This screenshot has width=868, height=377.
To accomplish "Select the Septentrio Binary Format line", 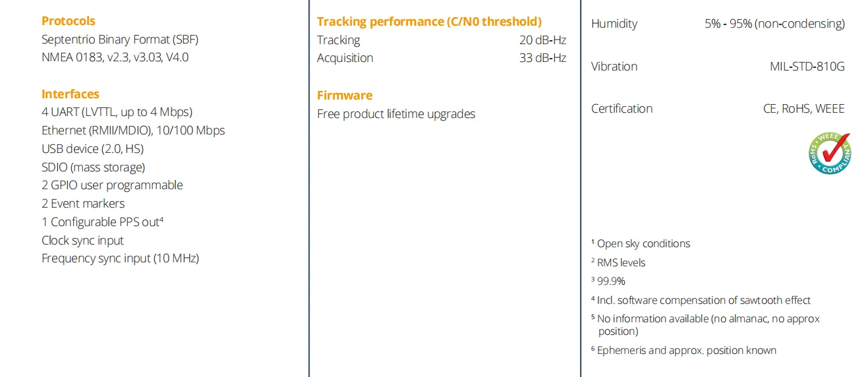I will tap(120, 40).
